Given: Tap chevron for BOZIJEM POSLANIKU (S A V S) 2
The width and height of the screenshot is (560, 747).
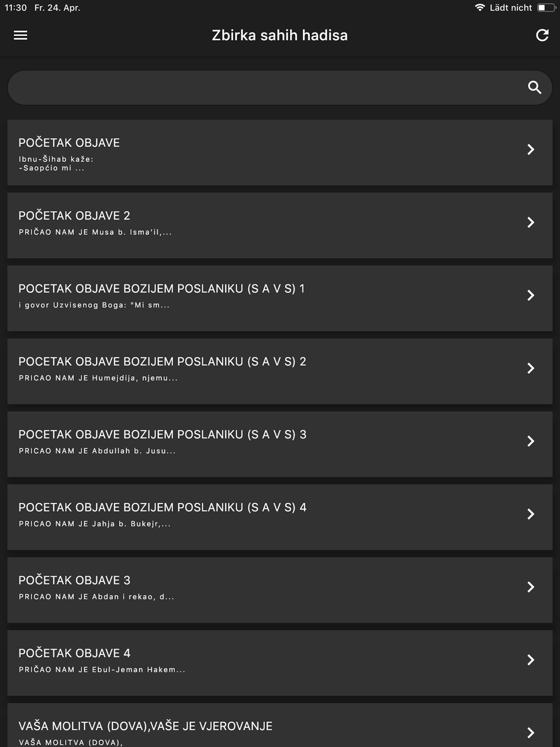Looking at the screenshot, I should click(531, 368).
